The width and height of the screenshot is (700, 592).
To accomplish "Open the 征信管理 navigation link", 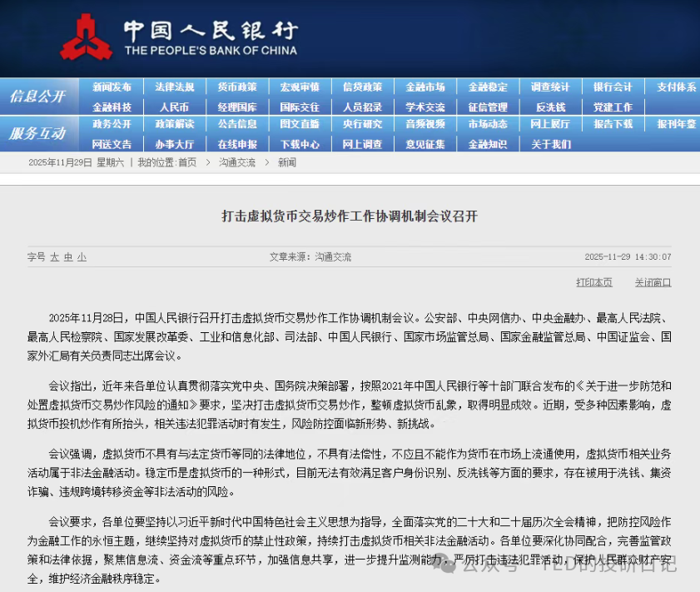I will tap(487, 106).
